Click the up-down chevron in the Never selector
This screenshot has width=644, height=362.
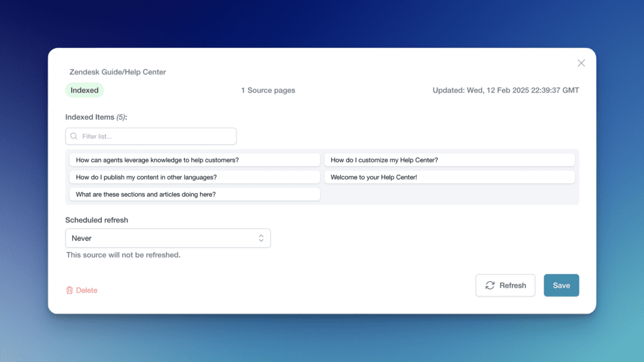click(x=261, y=238)
